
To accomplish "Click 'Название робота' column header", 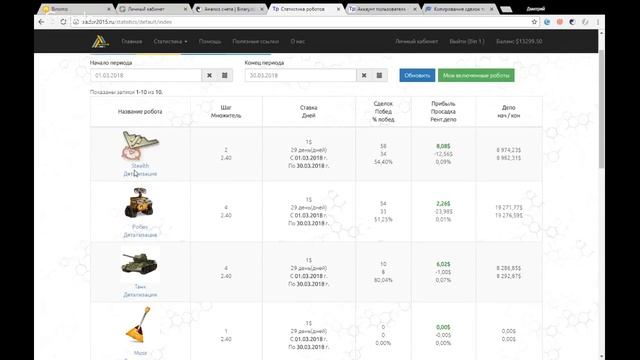I will (140, 111).
